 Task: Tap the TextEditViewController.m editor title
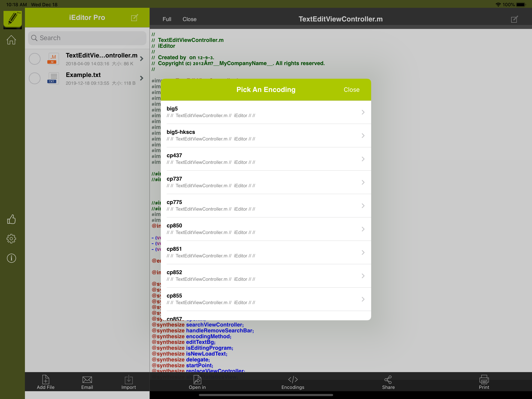click(341, 19)
